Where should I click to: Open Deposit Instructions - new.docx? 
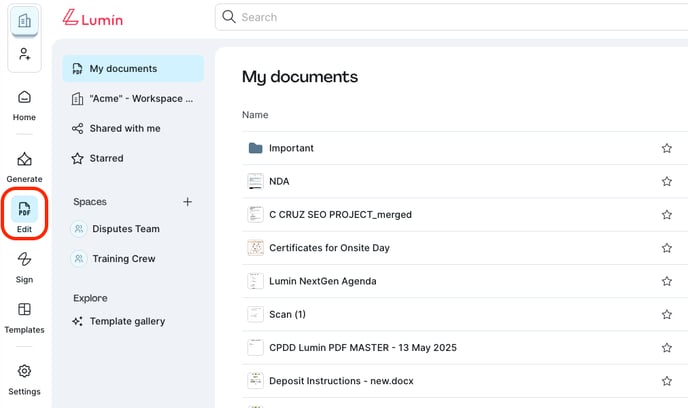coord(341,381)
